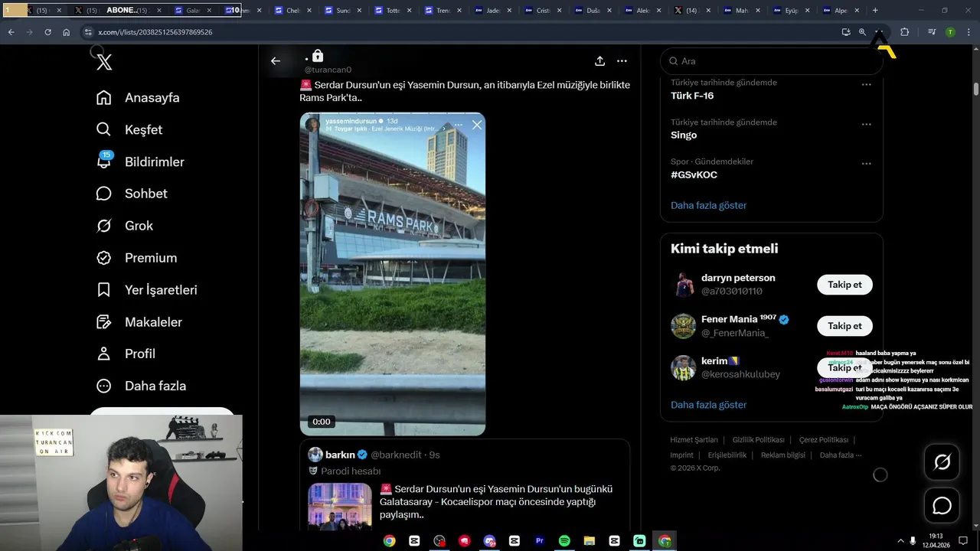Image resolution: width=980 pixels, height=551 pixels.
Task: Expand Daha fazla footer links
Action: click(840, 455)
